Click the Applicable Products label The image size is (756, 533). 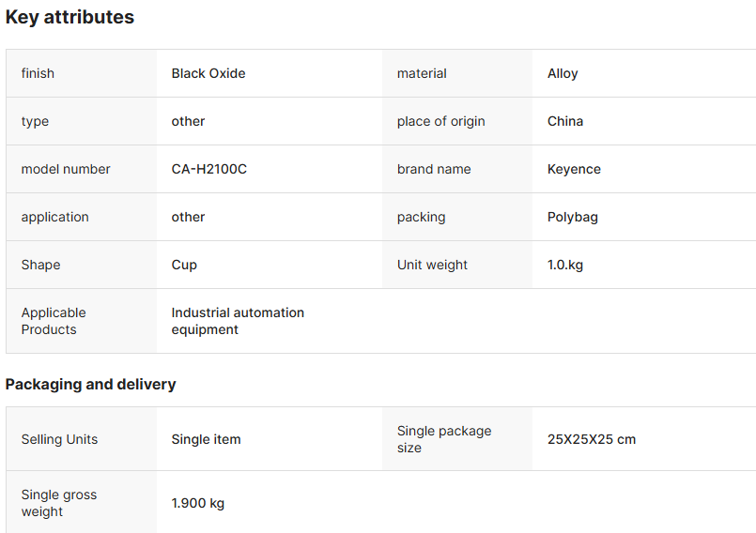[54, 321]
